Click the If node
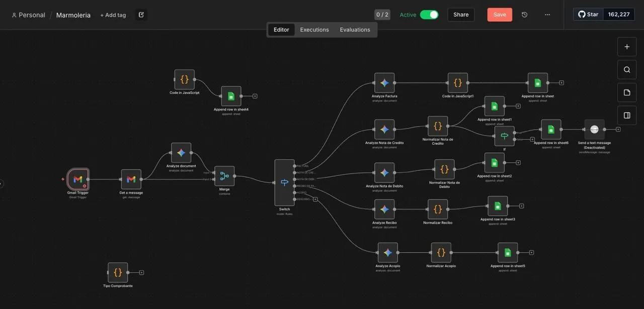The image size is (644, 309). (505, 136)
